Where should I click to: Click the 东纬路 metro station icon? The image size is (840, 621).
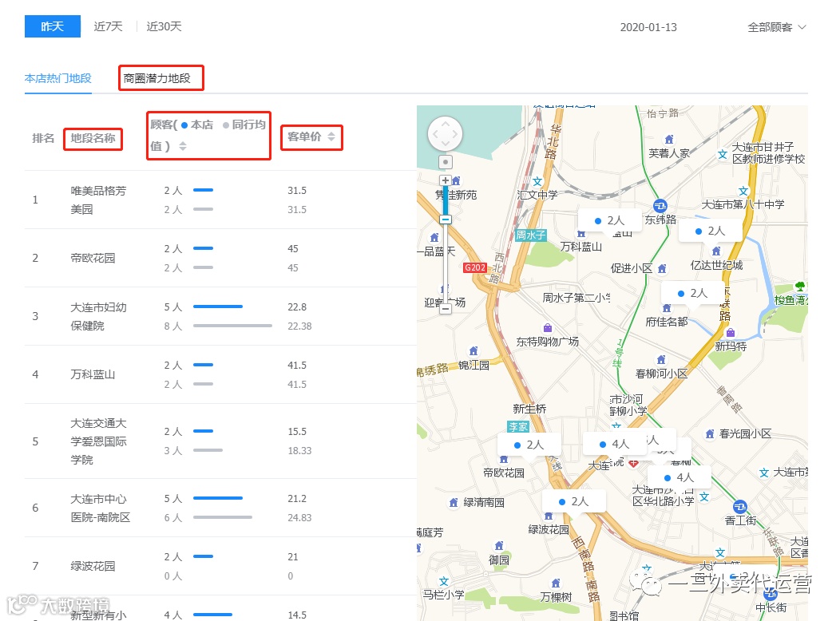[660, 206]
